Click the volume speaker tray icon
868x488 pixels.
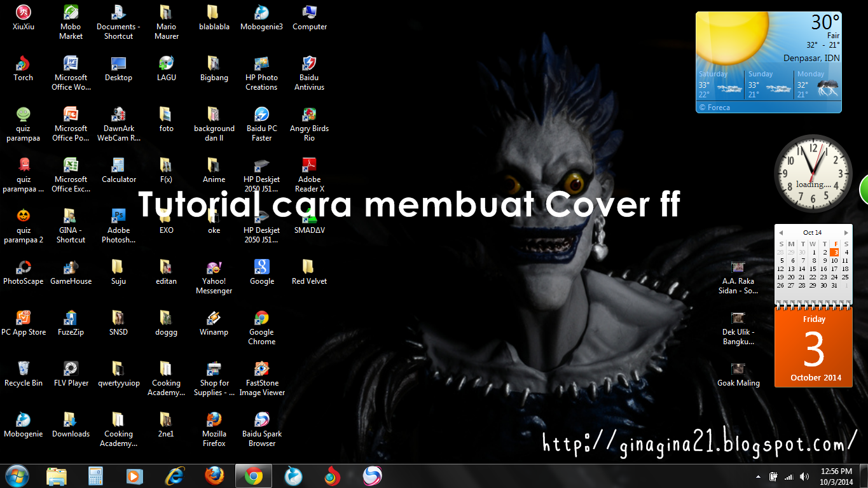point(804,477)
